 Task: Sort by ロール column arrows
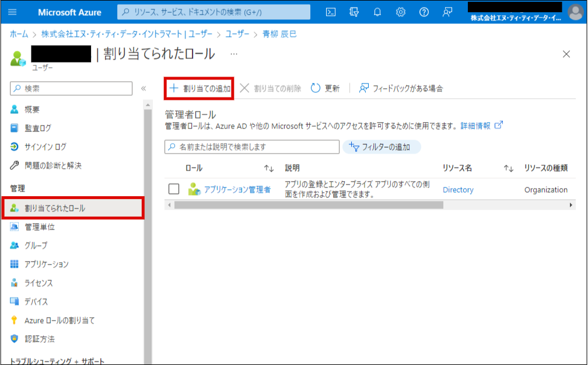(268, 168)
